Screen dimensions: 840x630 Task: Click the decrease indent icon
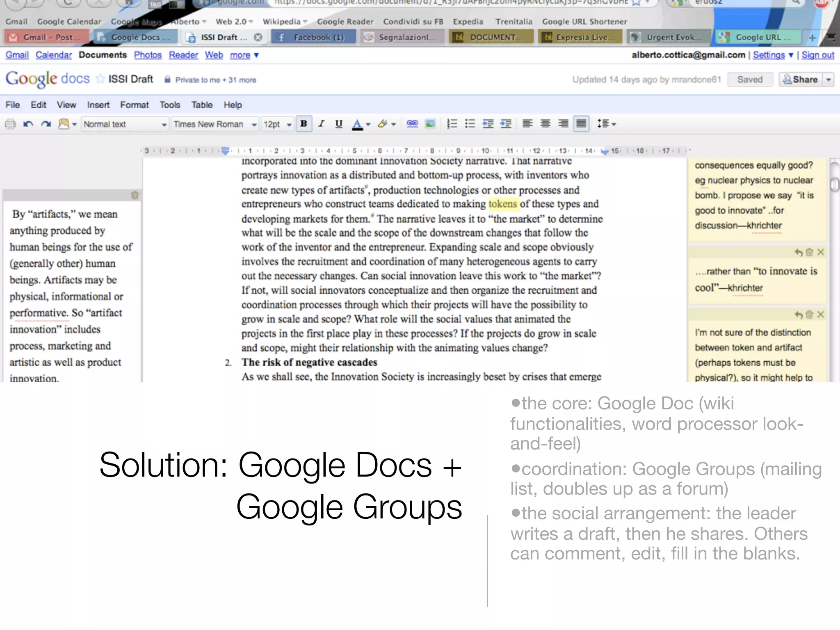(488, 123)
